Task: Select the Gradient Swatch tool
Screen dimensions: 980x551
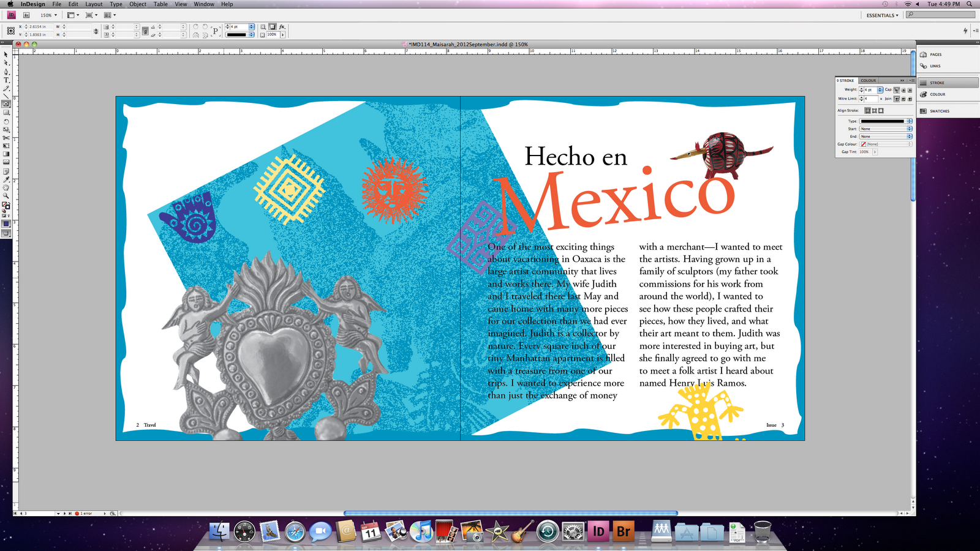Action: pyautogui.click(x=6, y=154)
